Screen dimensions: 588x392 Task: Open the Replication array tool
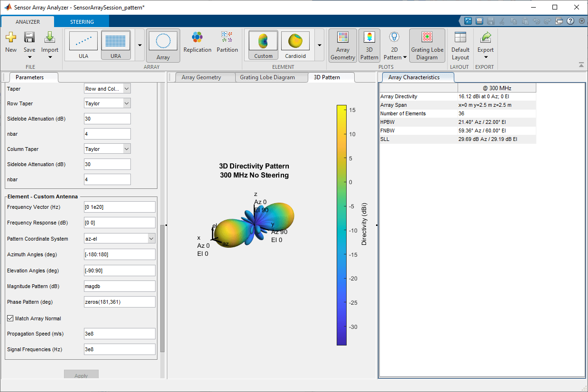pyautogui.click(x=197, y=44)
